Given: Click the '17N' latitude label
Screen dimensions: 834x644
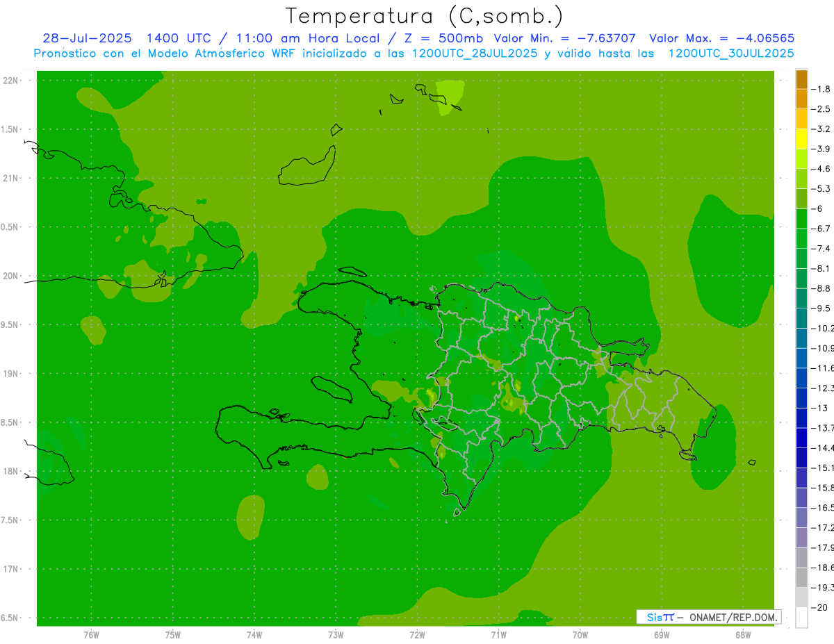Looking at the screenshot, I should [10, 569].
